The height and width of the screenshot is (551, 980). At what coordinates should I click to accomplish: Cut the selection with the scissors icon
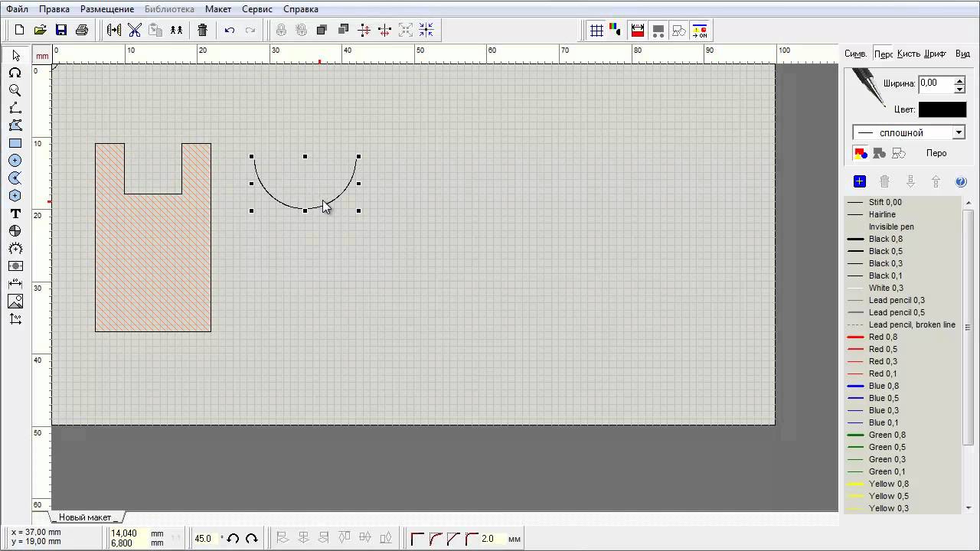coord(135,30)
